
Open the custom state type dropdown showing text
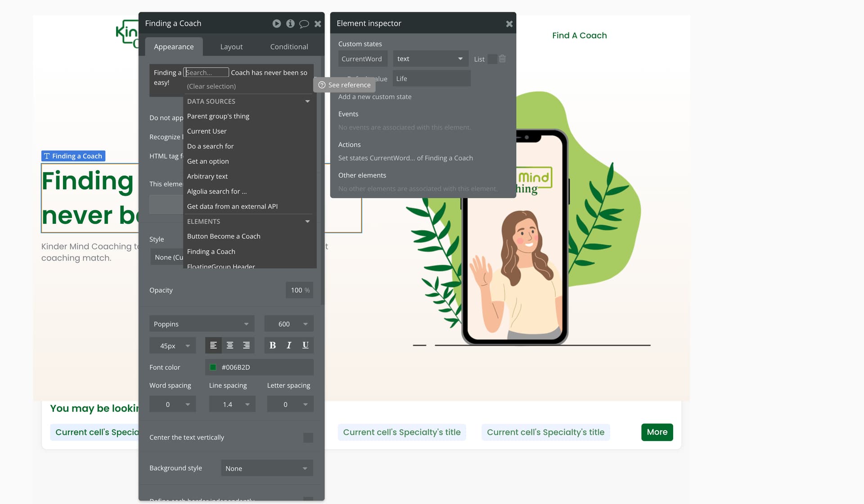point(430,59)
